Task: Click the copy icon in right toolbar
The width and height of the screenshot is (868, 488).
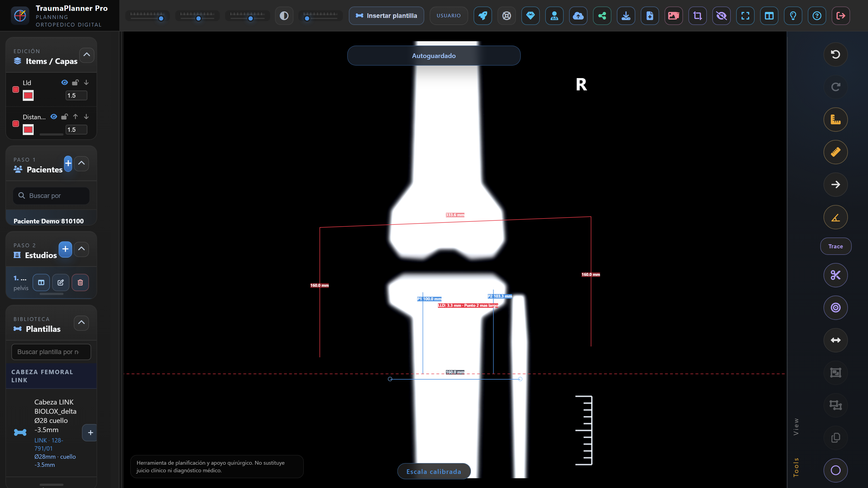Action: pos(836,438)
